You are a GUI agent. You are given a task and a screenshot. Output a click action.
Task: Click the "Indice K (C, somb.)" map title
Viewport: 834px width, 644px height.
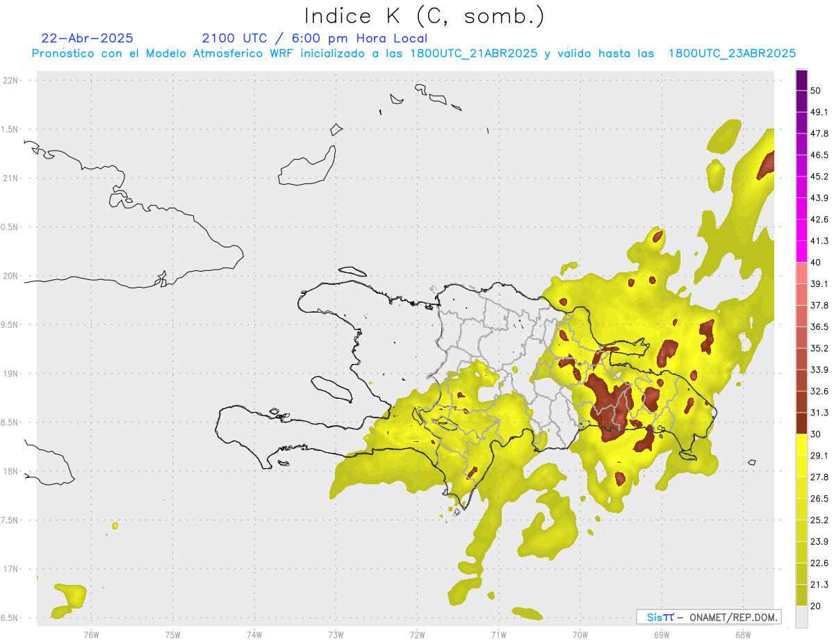(424, 16)
